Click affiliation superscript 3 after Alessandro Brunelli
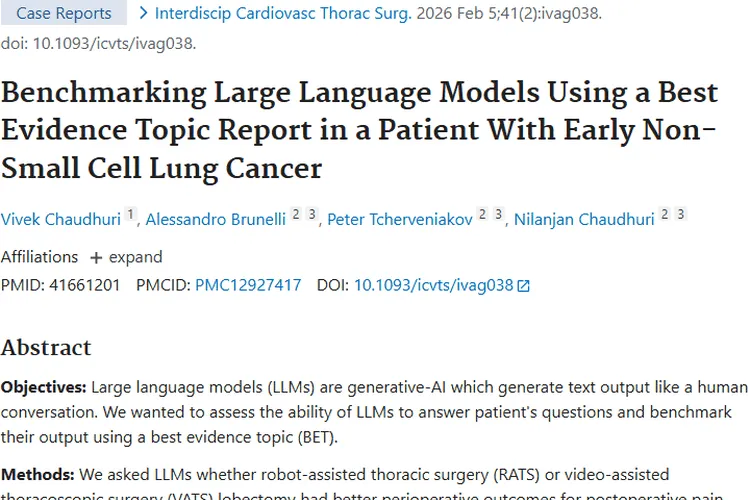Viewport: 750px width, 500px height. 312,215
